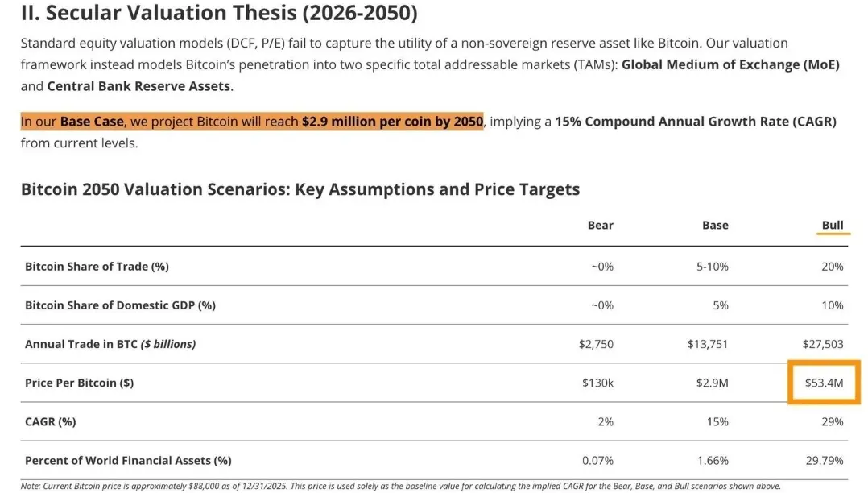868x493 pixels.
Task: Select the underlined Bull column header
Action: [833, 226]
